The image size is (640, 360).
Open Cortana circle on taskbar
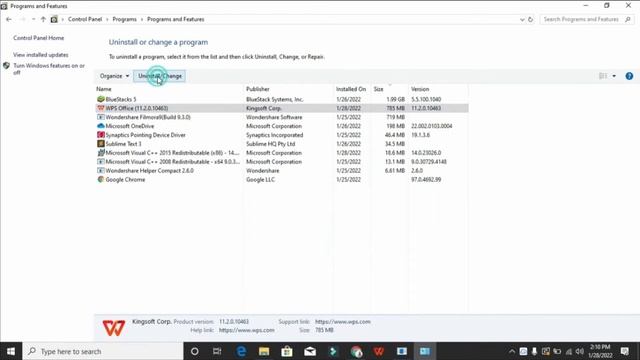click(195, 351)
